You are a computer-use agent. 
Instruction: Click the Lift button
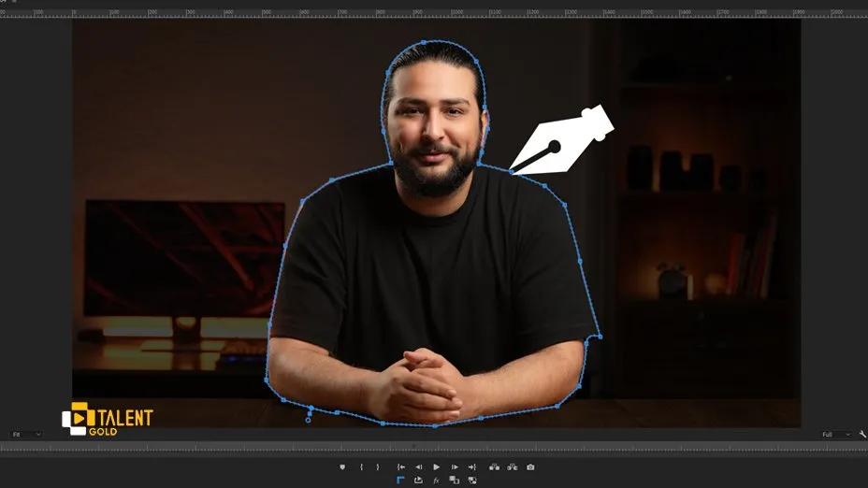coord(495,466)
